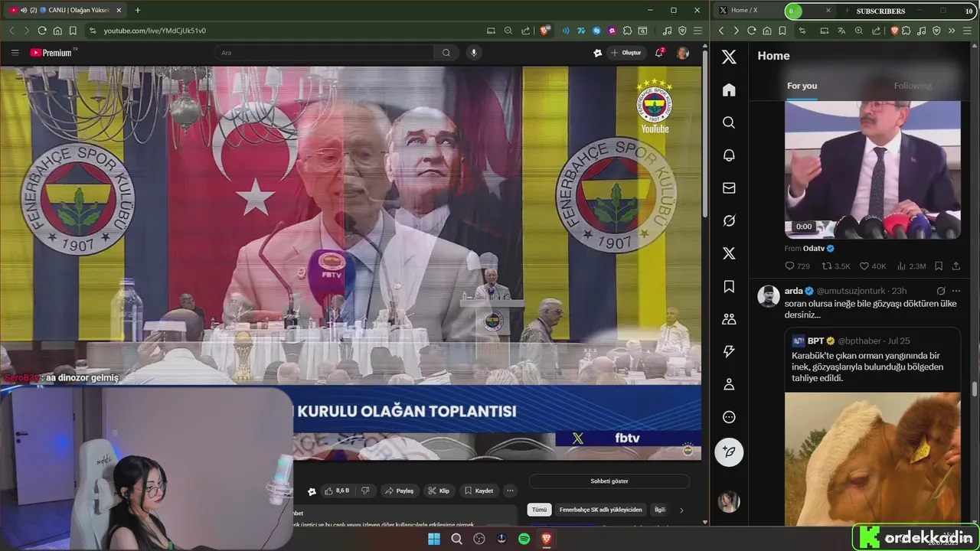
Task: Open Brave Shields in YouTube window
Action: (544, 31)
